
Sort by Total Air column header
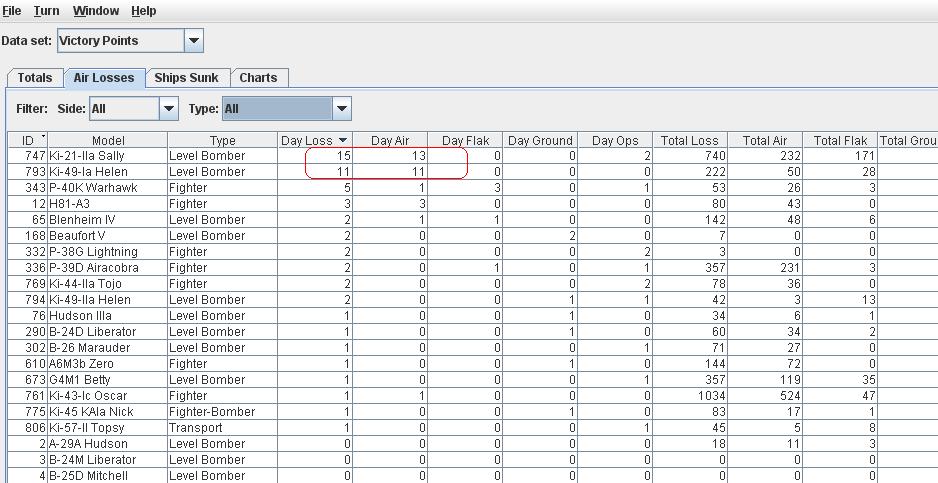(x=765, y=140)
